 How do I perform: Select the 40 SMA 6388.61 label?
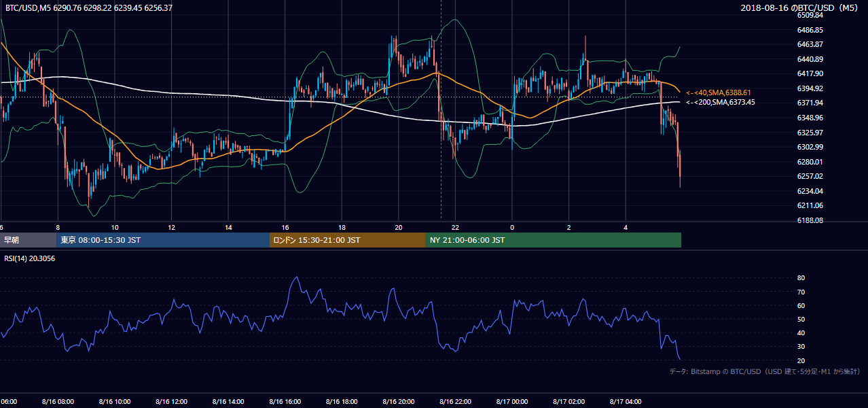tap(720, 92)
